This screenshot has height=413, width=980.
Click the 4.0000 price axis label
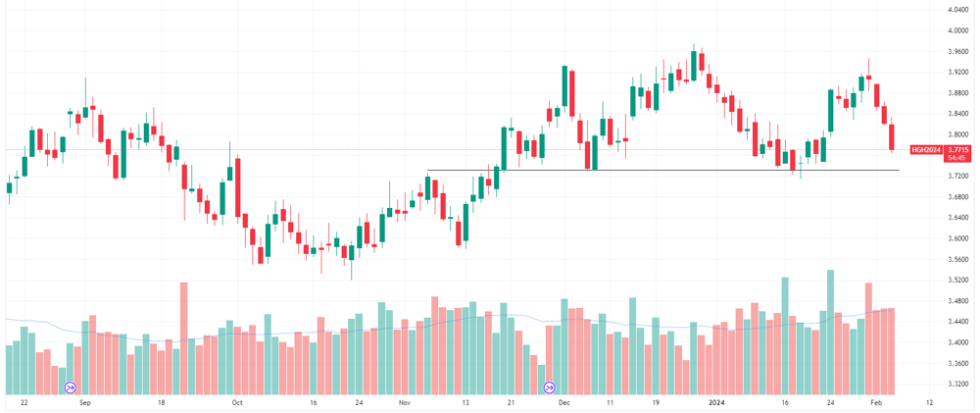[958, 30]
